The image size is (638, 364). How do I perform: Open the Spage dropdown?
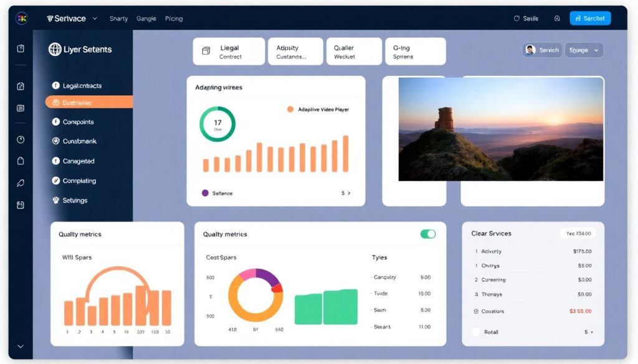(x=584, y=50)
